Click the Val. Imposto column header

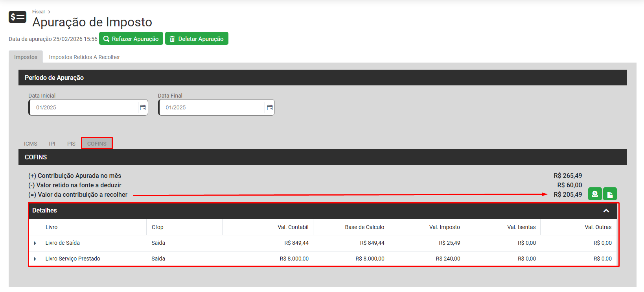444,227
